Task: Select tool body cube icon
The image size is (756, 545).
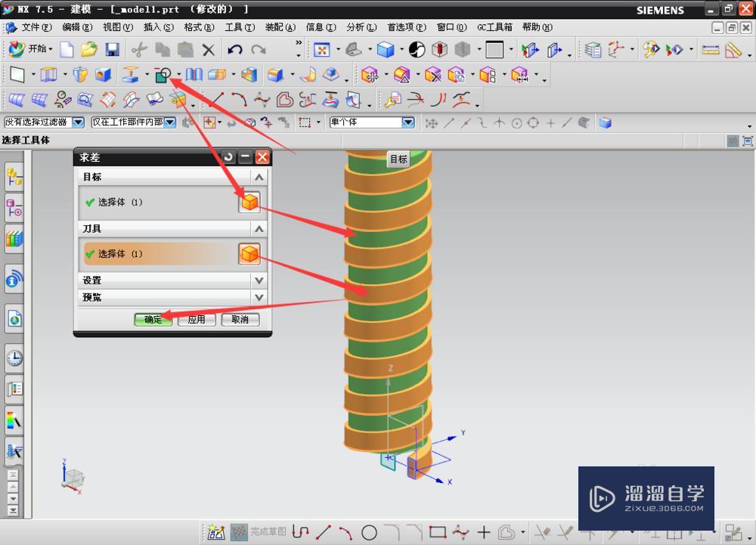Action: click(249, 254)
